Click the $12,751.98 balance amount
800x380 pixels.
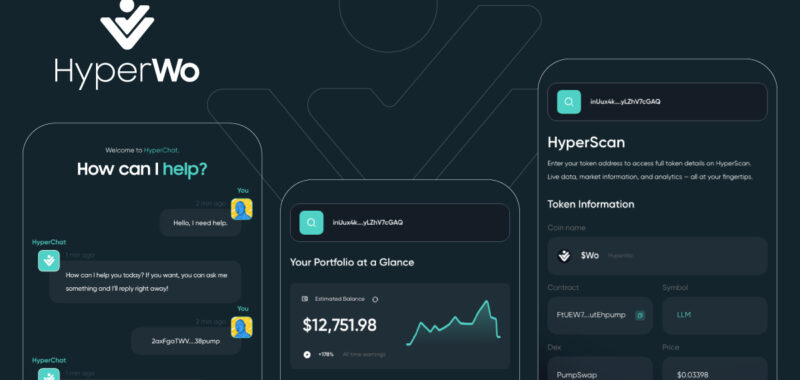tap(339, 325)
